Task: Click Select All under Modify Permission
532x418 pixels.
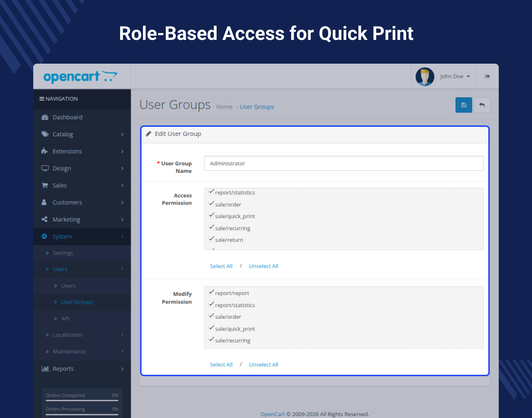Action: [x=221, y=364]
